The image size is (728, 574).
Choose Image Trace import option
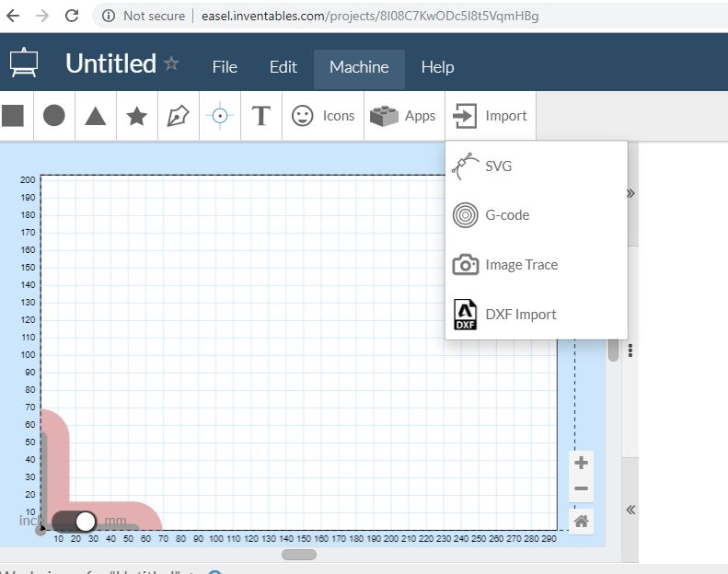click(x=537, y=265)
